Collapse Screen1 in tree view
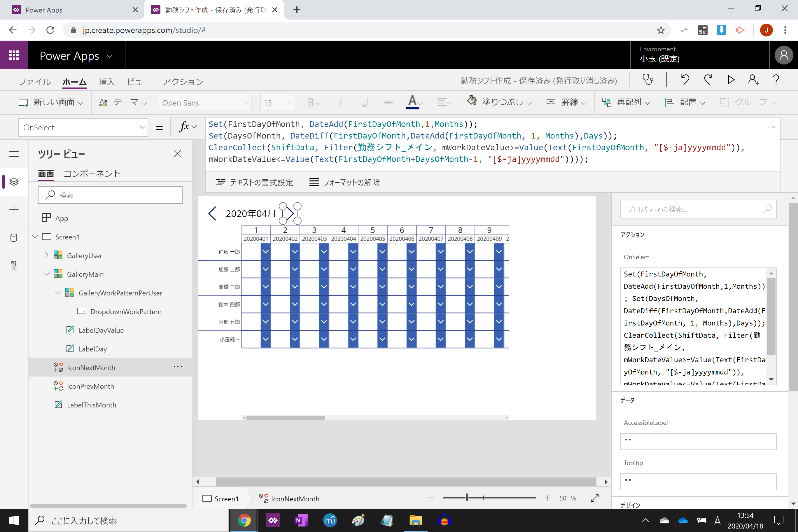 pyautogui.click(x=35, y=237)
